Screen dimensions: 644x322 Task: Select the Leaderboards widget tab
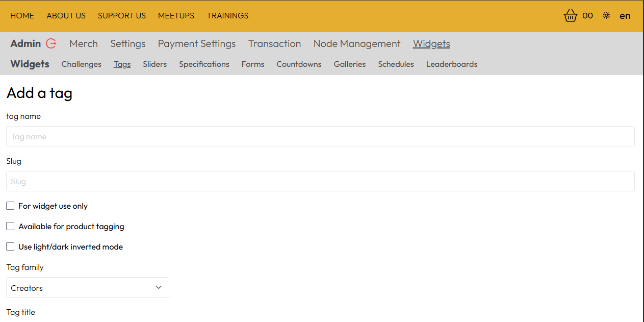point(451,64)
